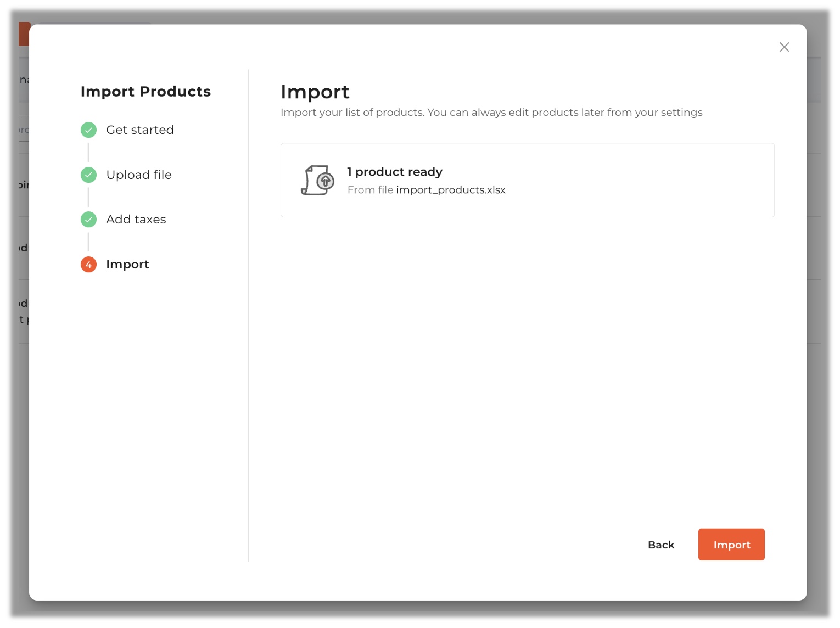
Task: Click the Import Products sidebar title
Action: [145, 92]
